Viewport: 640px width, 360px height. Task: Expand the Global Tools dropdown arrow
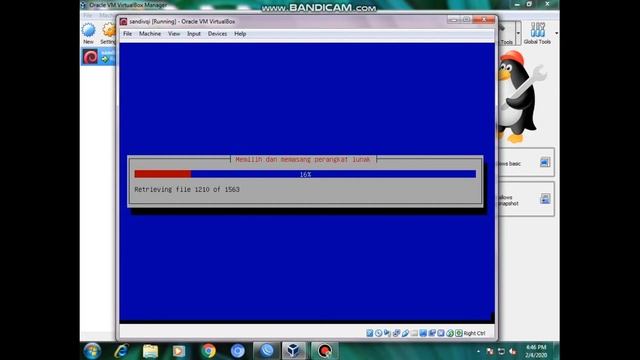click(x=556, y=33)
